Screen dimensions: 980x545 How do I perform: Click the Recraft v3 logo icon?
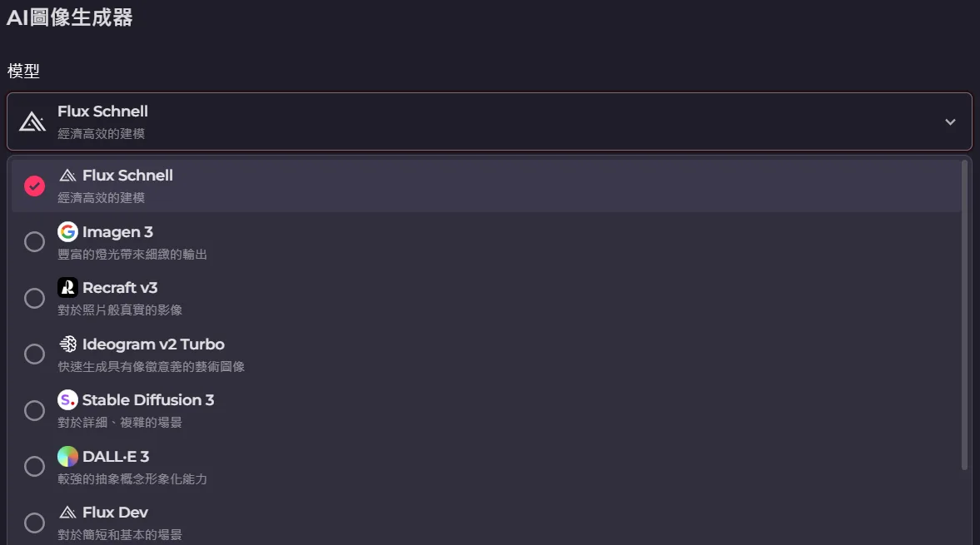(67, 288)
